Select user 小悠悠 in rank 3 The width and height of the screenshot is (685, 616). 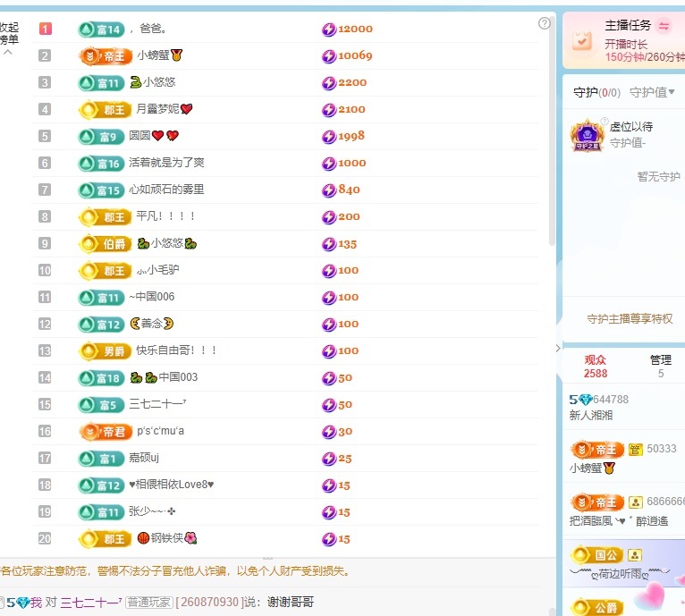(x=153, y=82)
